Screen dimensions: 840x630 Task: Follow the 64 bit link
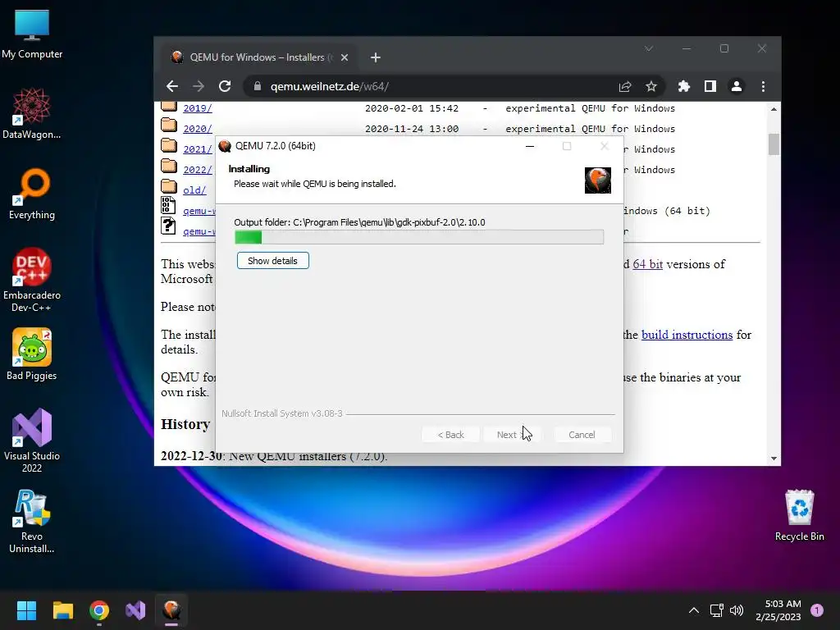(648, 264)
